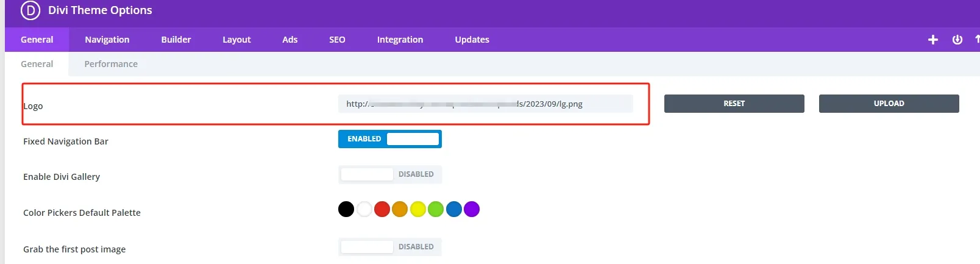Select the SEO tab
980x264 pixels.
(x=337, y=40)
